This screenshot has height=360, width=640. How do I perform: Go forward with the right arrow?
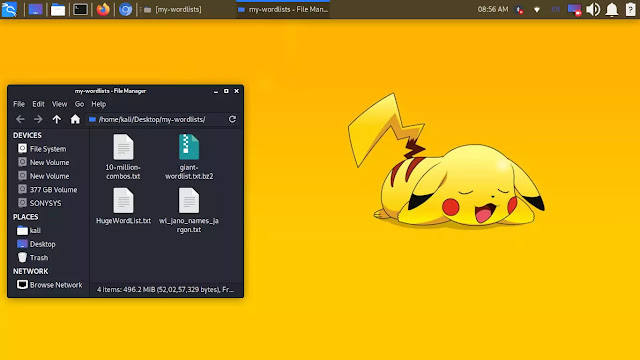pyautogui.click(x=38, y=119)
